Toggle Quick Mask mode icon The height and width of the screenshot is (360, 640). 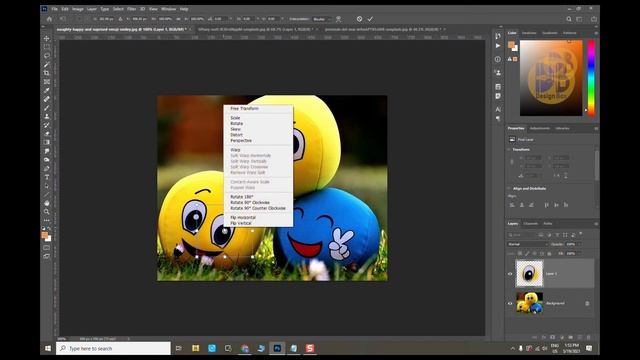(x=47, y=248)
